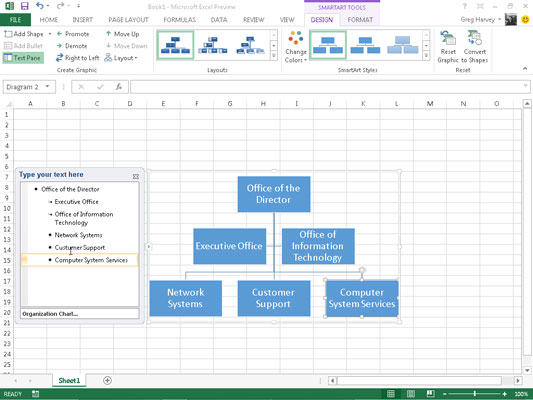Select the third layout thumbnail in Layouts
The height and width of the screenshot is (400, 533).
pos(250,45)
